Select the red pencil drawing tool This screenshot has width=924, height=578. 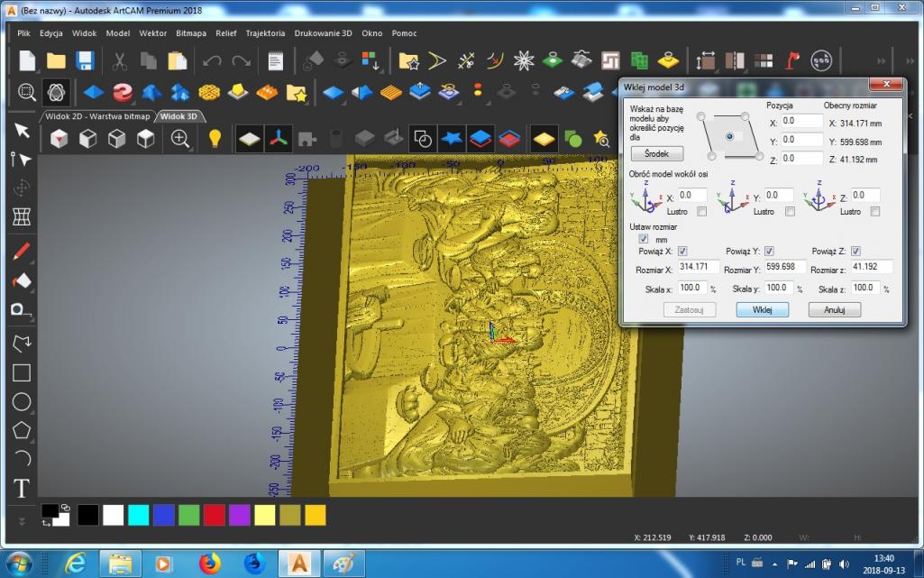click(x=22, y=252)
